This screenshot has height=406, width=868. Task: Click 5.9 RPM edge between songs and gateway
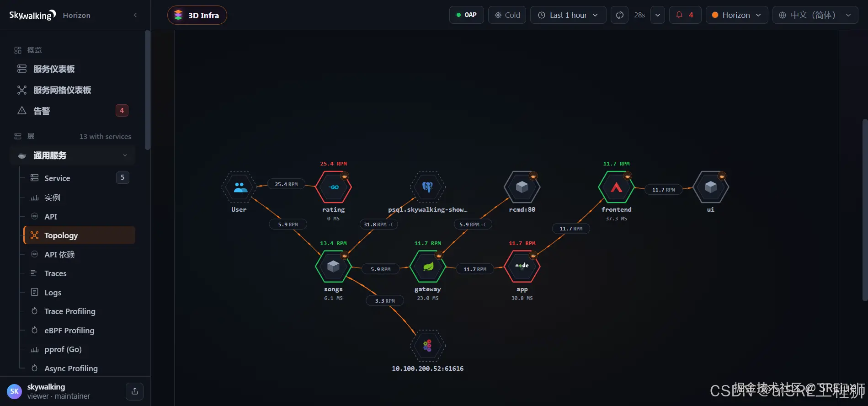click(381, 269)
